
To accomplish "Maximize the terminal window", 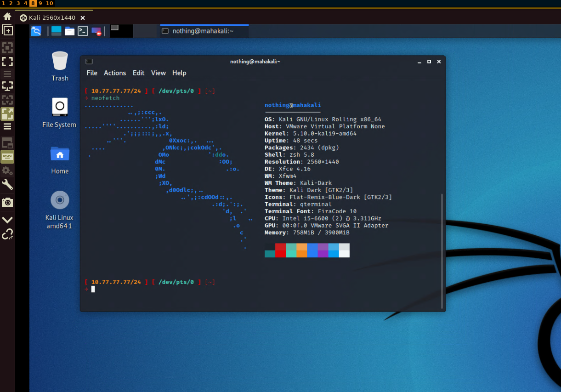I will pos(429,62).
